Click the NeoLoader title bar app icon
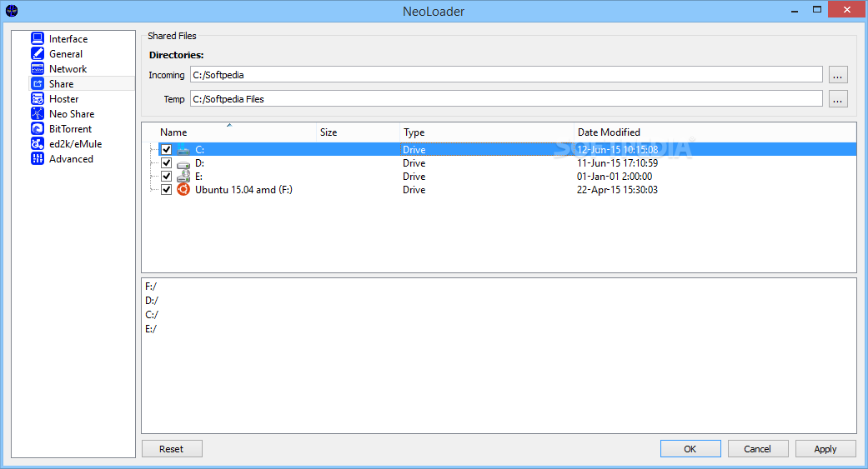 coord(12,11)
